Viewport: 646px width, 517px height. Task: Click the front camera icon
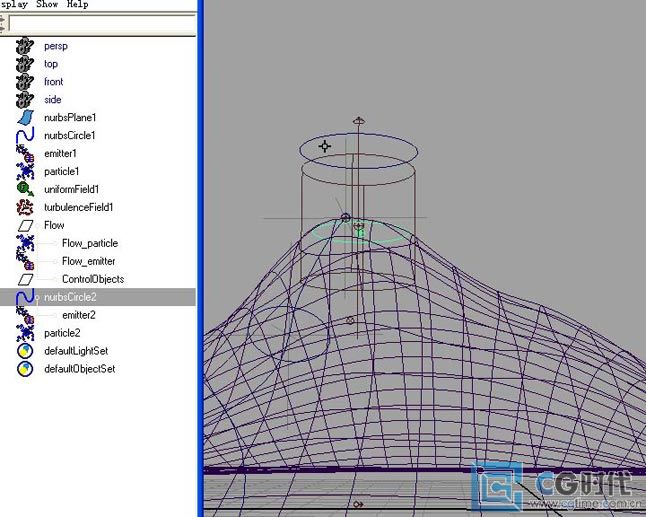(25, 82)
